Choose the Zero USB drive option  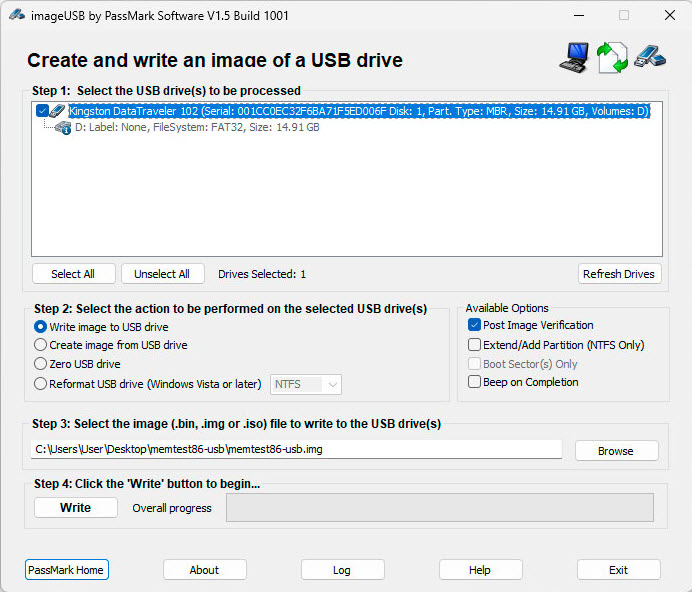point(41,364)
